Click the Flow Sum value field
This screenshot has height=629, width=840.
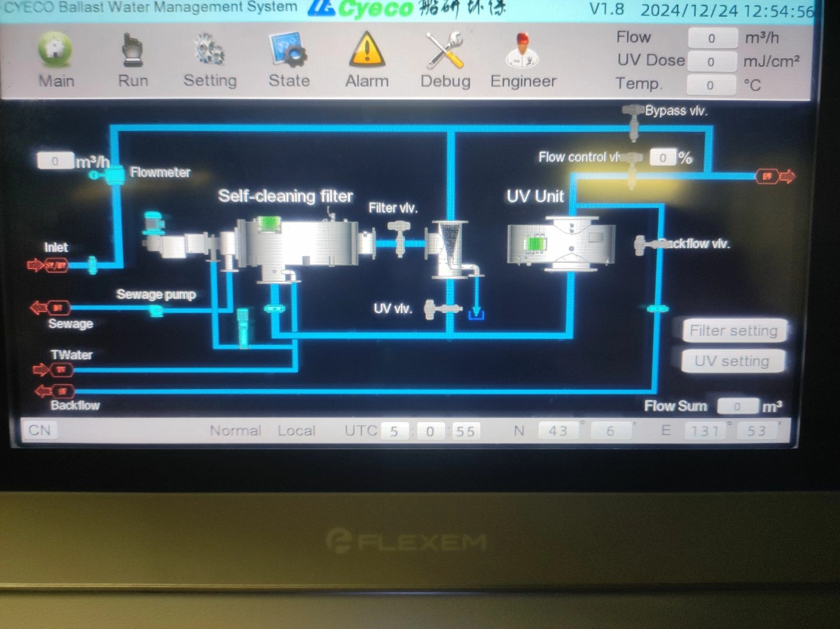(x=738, y=407)
